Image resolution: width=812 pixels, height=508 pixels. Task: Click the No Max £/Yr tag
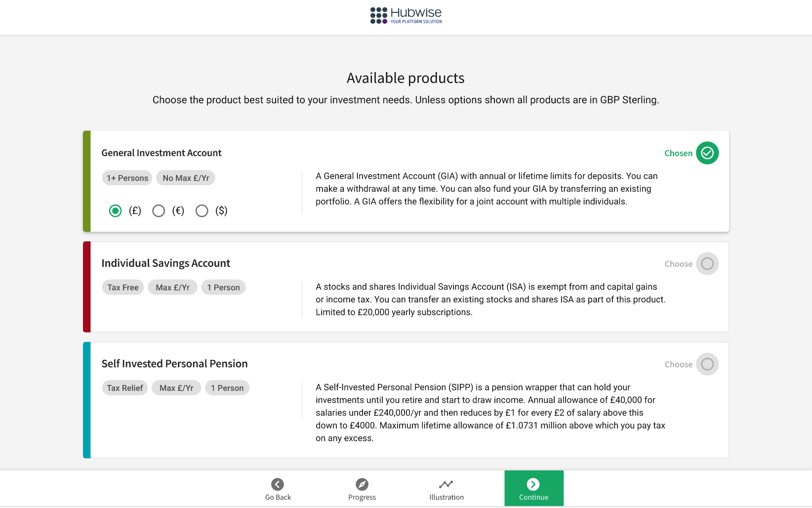pos(186,178)
